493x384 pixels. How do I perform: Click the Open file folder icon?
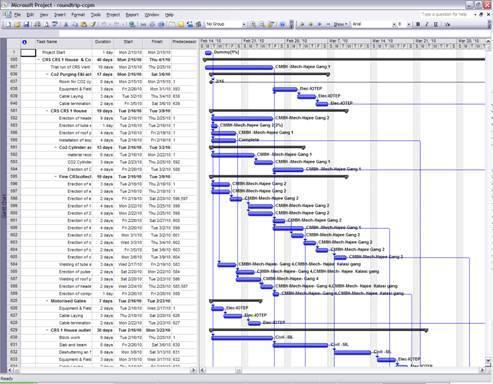coord(18,24)
